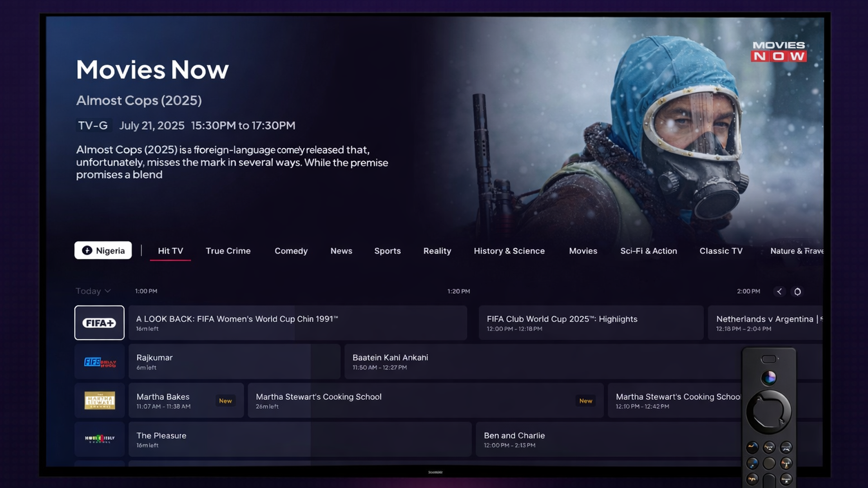This screenshot has height=488, width=868.
Task: Open A LOOK BACK: FIFA Women's World Cup program
Action: 298,323
